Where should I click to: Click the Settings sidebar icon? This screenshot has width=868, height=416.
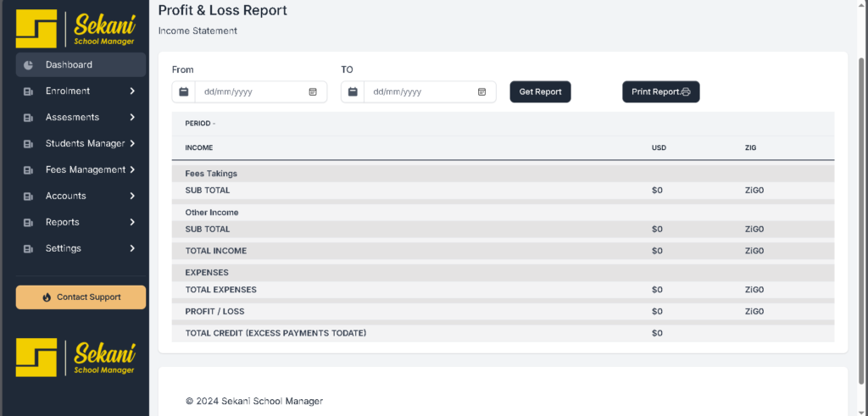[28, 249]
